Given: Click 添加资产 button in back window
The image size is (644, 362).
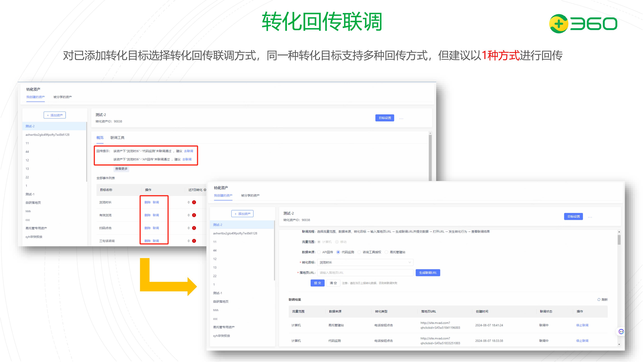Looking at the screenshot, I should tap(55, 115).
